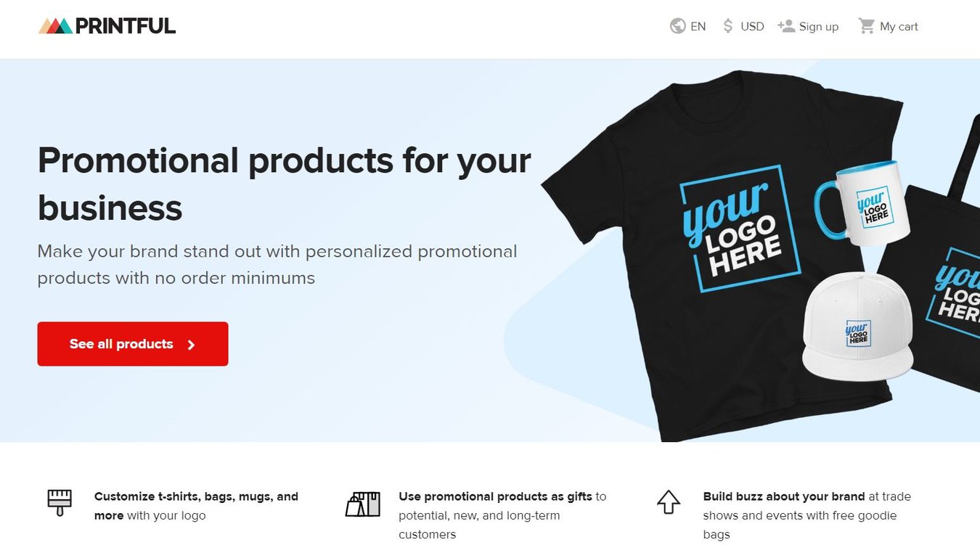Click the paintbrush customize icon

[x=59, y=501]
